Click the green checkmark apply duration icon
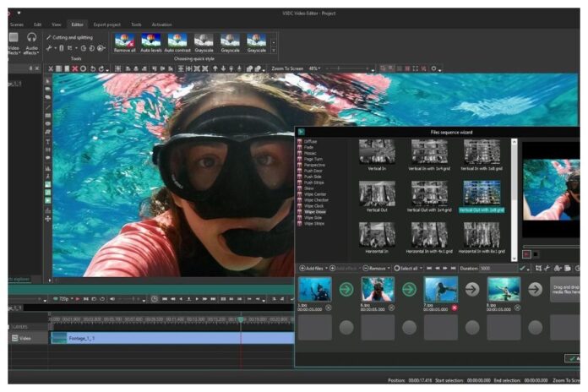Screen dimensions: 588x392 click(522, 268)
